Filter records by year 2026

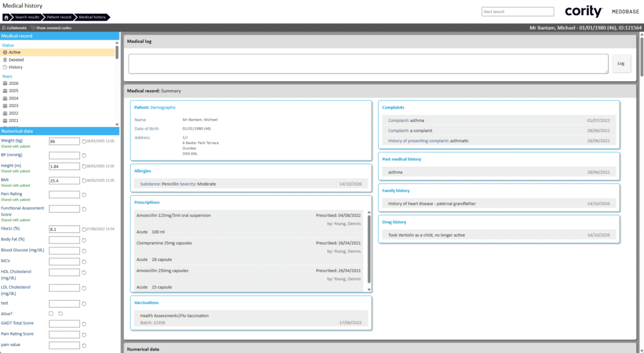point(14,83)
